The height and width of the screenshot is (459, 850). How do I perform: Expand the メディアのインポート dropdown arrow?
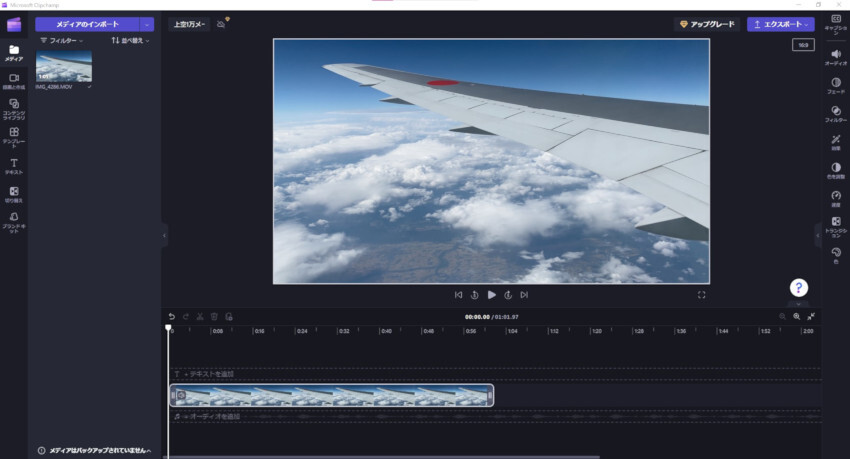148,24
